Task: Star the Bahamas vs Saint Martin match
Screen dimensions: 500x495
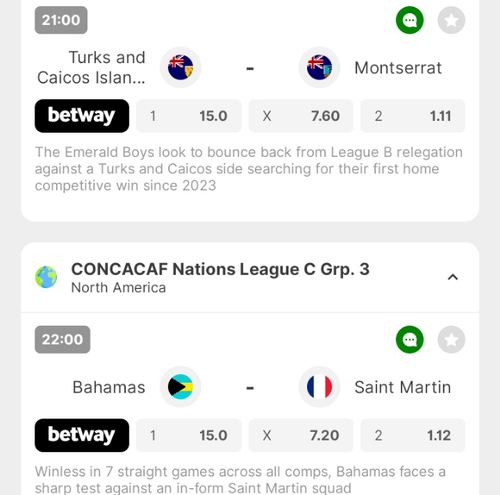Action: [x=451, y=340]
